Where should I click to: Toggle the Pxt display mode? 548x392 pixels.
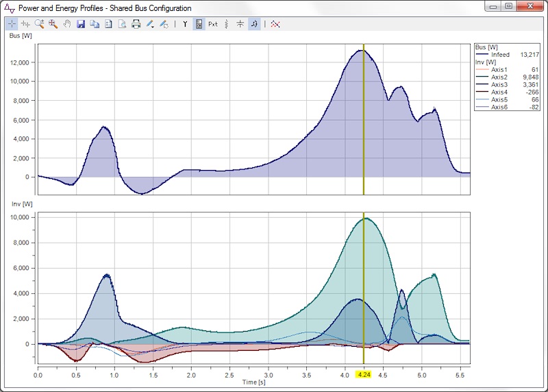point(213,24)
